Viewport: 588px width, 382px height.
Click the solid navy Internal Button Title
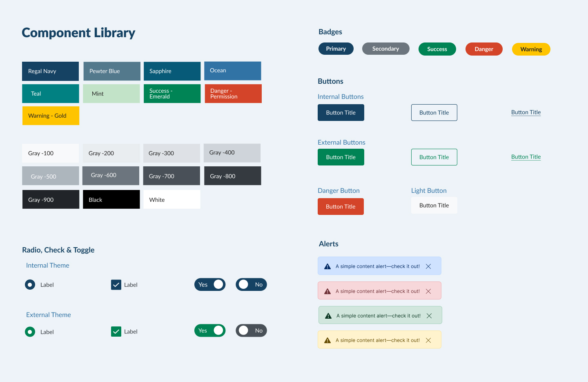[341, 113]
